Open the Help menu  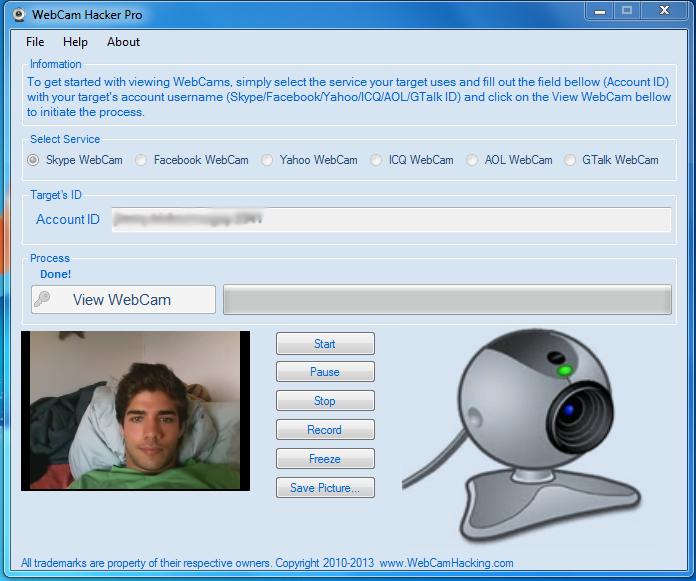75,42
